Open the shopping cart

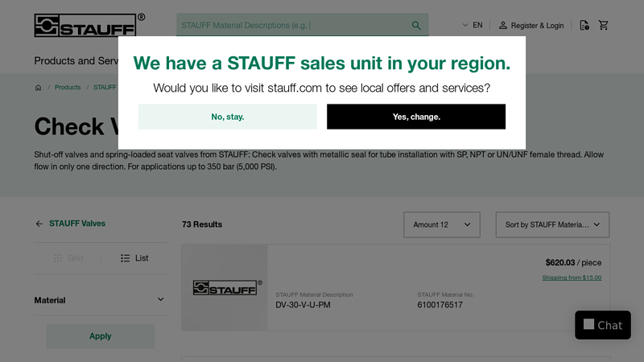tap(604, 25)
